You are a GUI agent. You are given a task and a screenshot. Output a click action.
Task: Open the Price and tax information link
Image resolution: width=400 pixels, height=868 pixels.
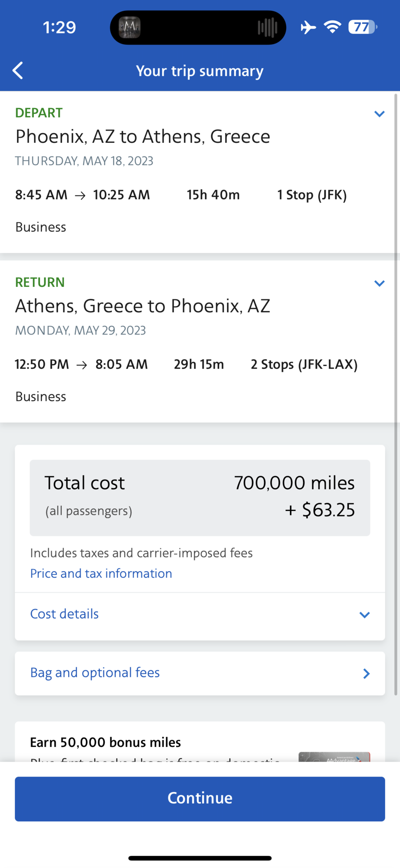tap(101, 573)
